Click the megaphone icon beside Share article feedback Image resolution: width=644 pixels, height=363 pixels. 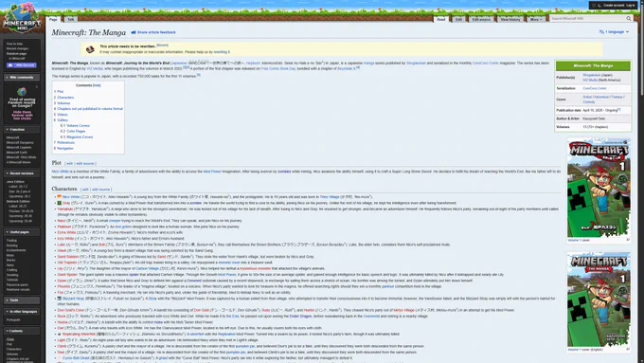coord(134,32)
